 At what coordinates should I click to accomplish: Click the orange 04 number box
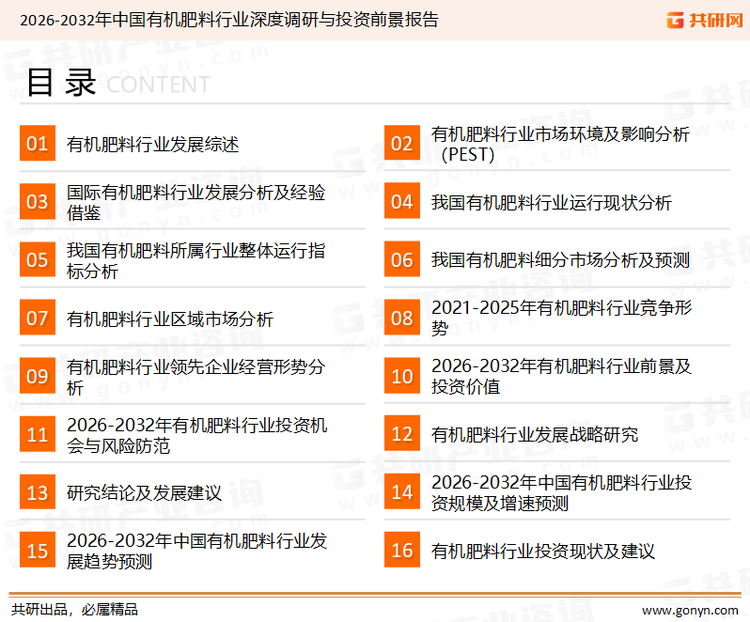(402, 201)
